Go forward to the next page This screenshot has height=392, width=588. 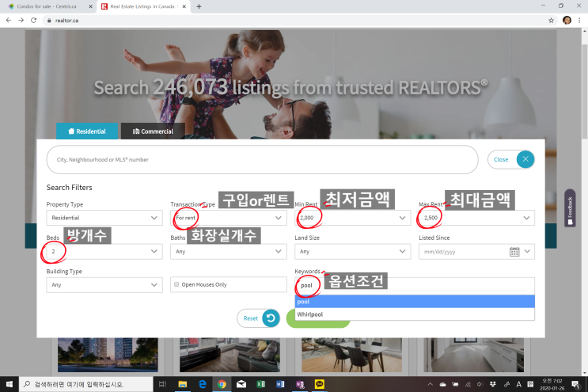click(x=21, y=21)
